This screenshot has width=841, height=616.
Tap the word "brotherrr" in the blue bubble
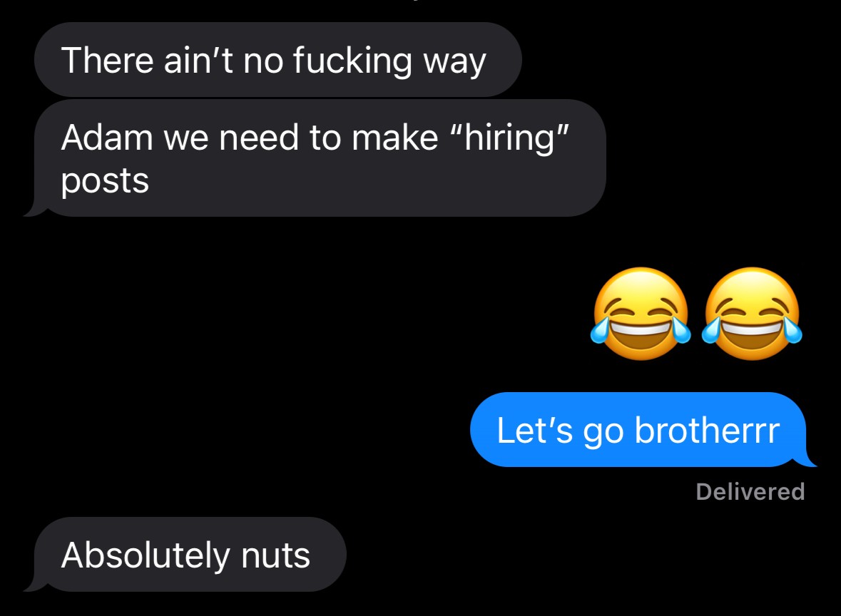707,430
